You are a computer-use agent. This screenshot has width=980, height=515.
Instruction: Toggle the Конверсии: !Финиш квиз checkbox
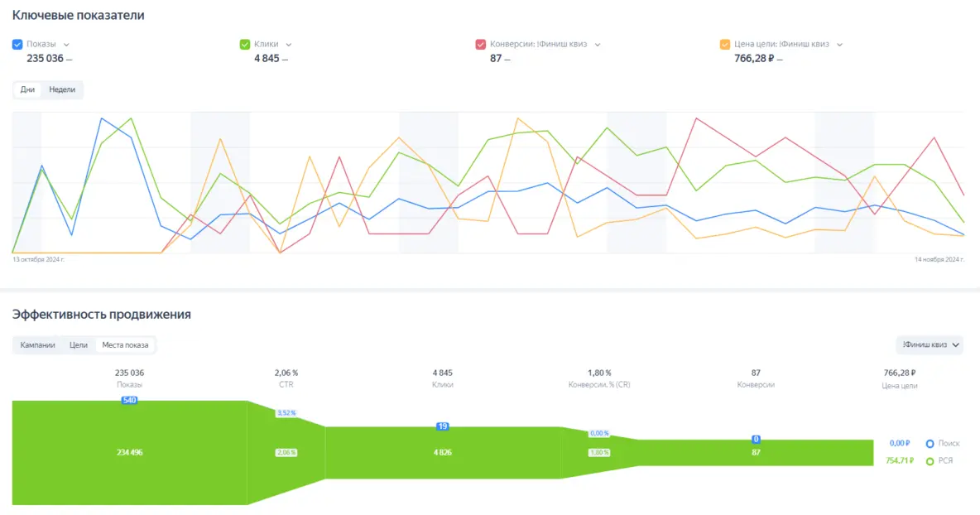point(481,45)
